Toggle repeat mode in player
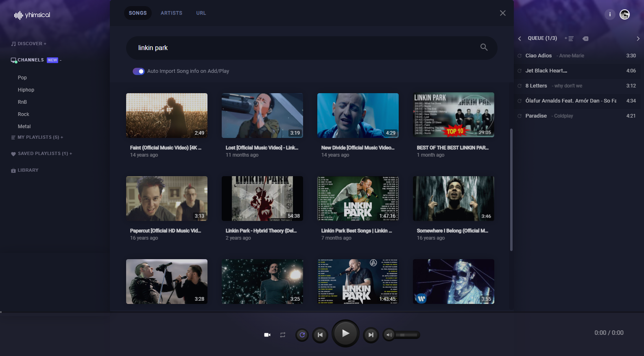The image size is (644, 356). (x=283, y=335)
